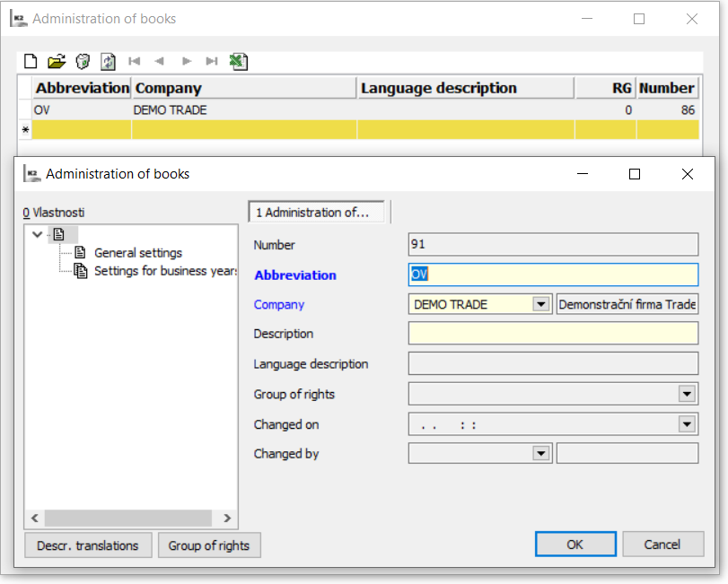Screen dimensions: 728x584
Task: Go to the first record using navigation arrow
Action: (x=135, y=61)
